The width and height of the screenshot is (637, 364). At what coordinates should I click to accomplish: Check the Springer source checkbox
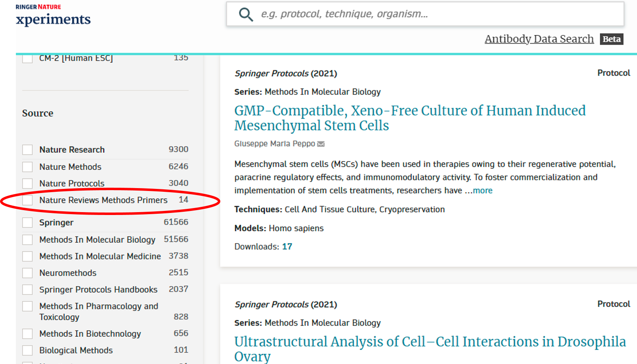click(x=28, y=223)
